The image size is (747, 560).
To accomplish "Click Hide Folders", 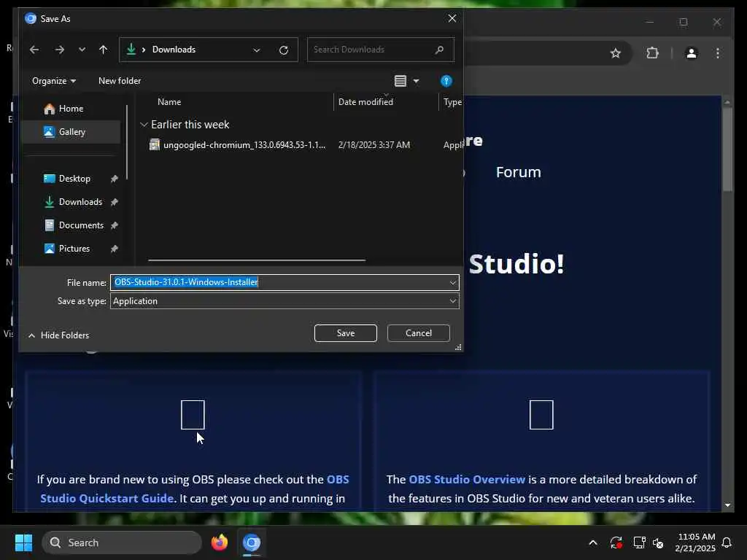I will click(x=58, y=335).
